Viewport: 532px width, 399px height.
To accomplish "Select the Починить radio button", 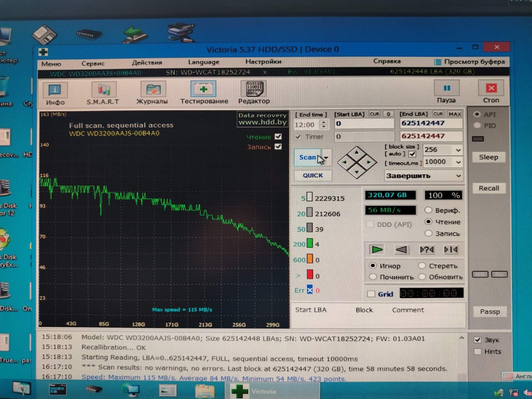I will [x=373, y=277].
